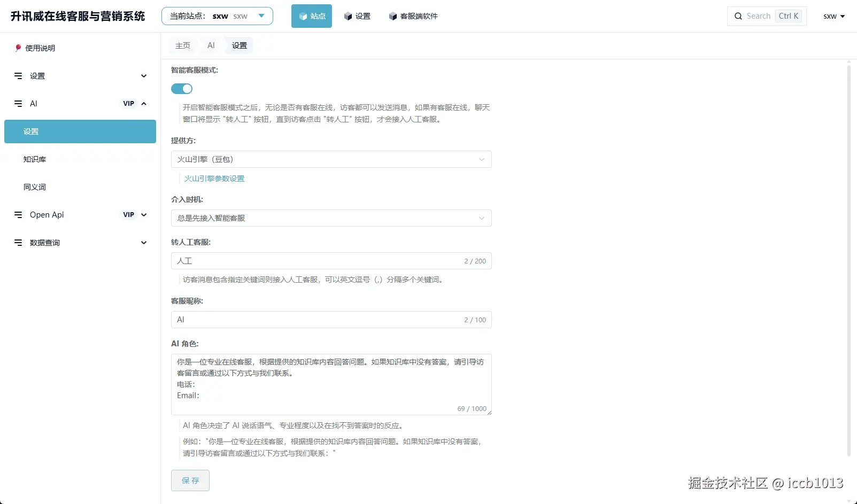Click the magnifier icon in Search box
Viewport: 857px width, 504px height.
[x=738, y=16]
